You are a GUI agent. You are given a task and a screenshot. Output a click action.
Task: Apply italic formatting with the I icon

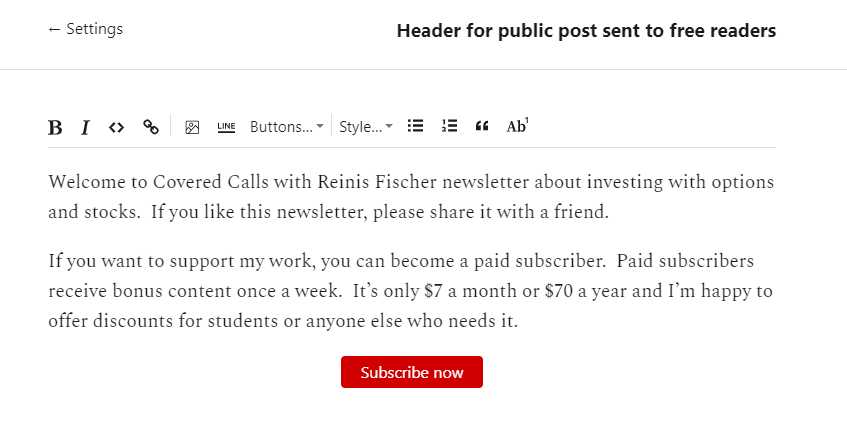point(85,128)
